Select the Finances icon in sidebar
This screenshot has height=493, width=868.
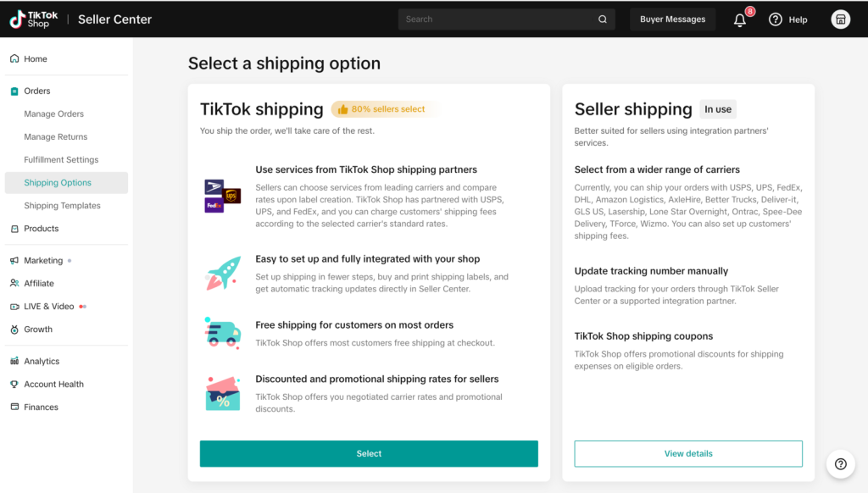click(14, 407)
